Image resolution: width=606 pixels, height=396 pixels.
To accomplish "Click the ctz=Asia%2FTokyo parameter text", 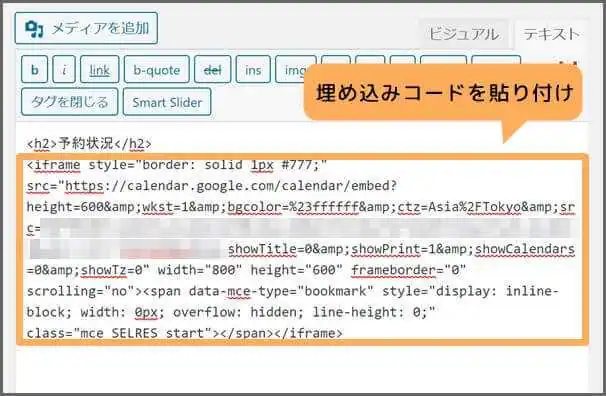I will [x=459, y=207].
